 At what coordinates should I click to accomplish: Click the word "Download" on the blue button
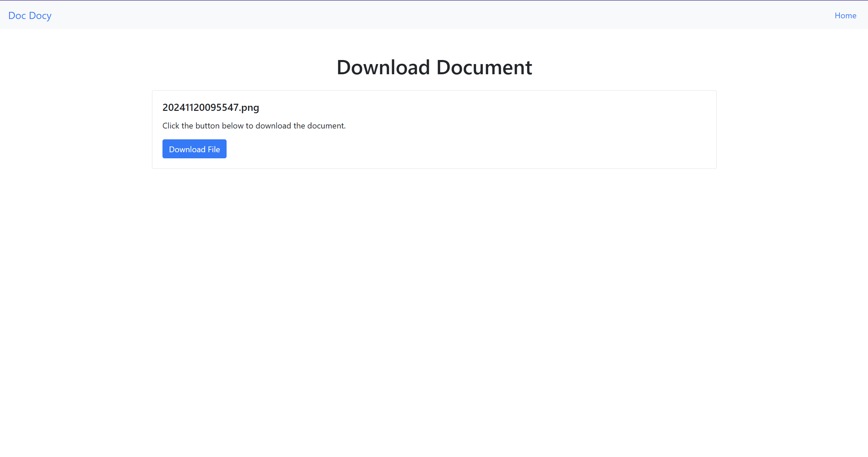(x=187, y=149)
